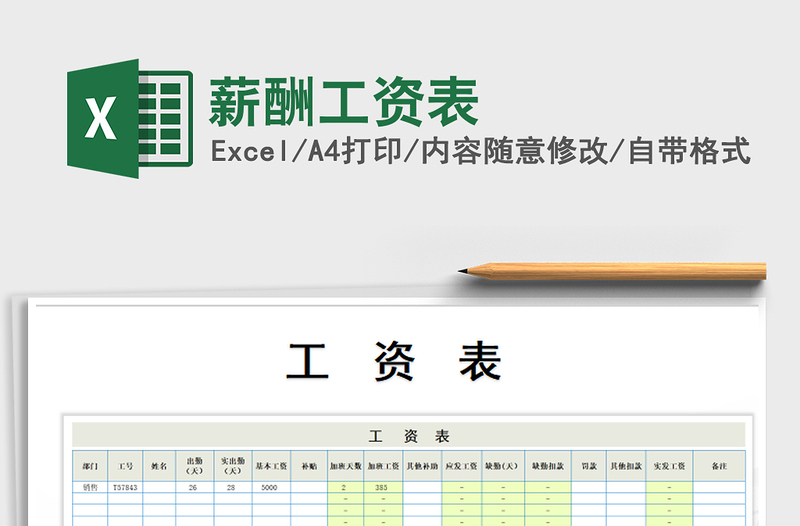Select the 备注 column header

pos(719,466)
